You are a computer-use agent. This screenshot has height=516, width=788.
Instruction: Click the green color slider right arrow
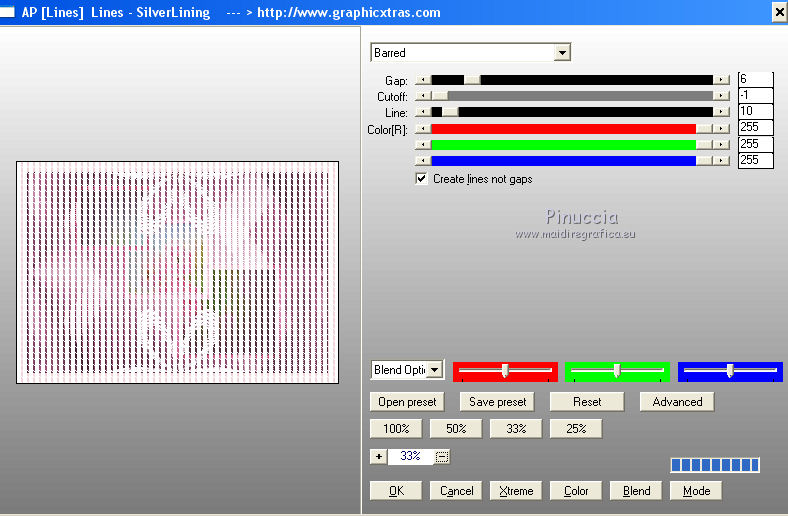(x=721, y=145)
